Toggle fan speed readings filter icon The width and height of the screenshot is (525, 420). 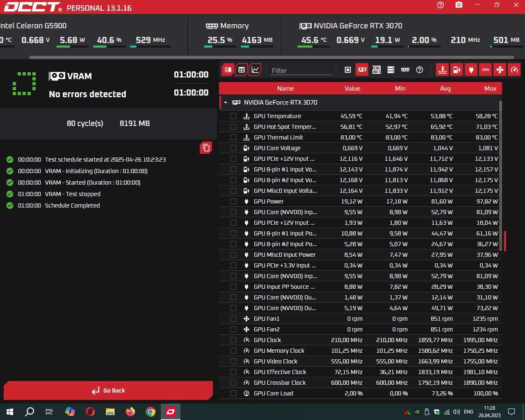coord(500,70)
